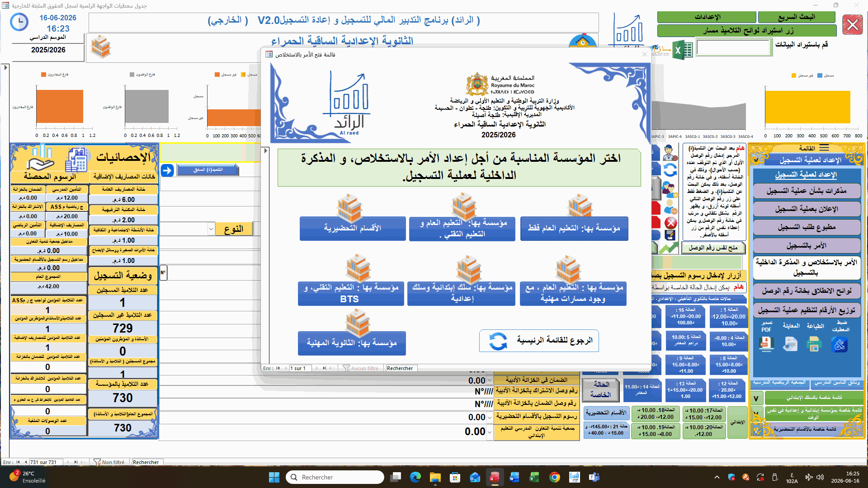Click the PDF export icon

pos(766,344)
